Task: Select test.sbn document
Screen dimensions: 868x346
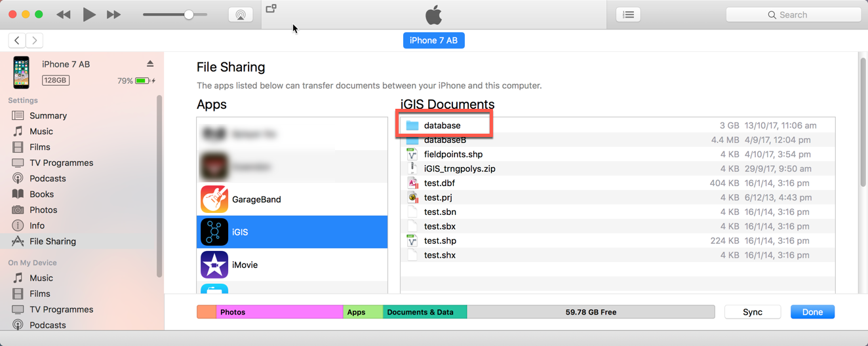Action: [618, 212]
